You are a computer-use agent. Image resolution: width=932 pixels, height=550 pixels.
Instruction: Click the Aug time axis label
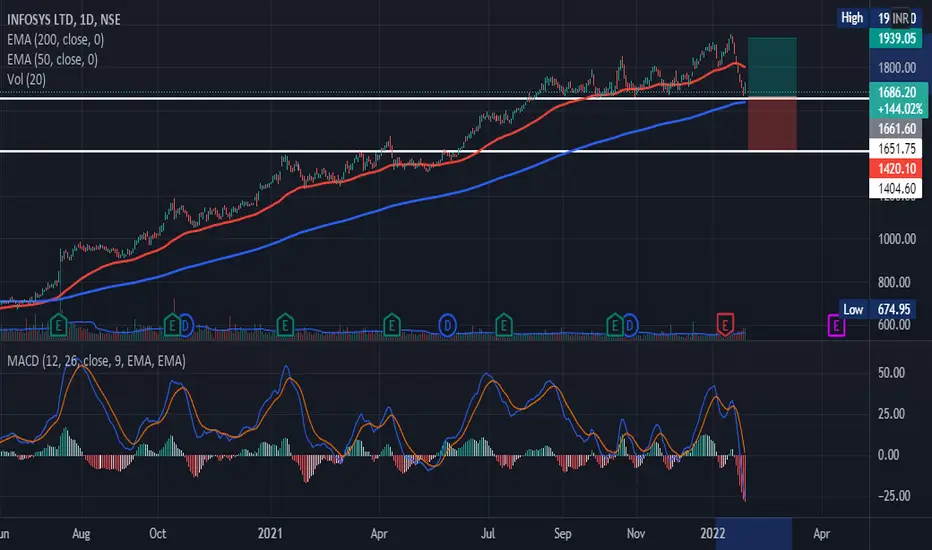tap(81, 533)
